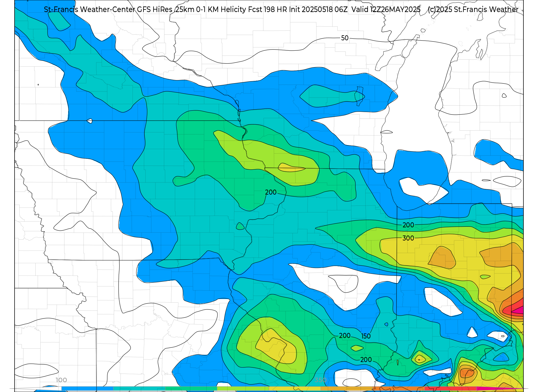538x392 pixels.
Task: Click 'Valid 12Z26MAY2025' in the title
Action: click(386, 10)
